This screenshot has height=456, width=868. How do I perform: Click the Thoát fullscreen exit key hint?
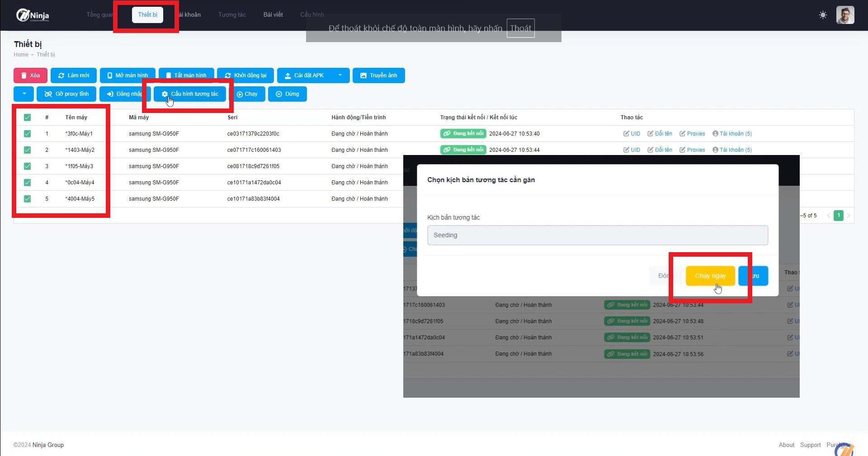520,28
